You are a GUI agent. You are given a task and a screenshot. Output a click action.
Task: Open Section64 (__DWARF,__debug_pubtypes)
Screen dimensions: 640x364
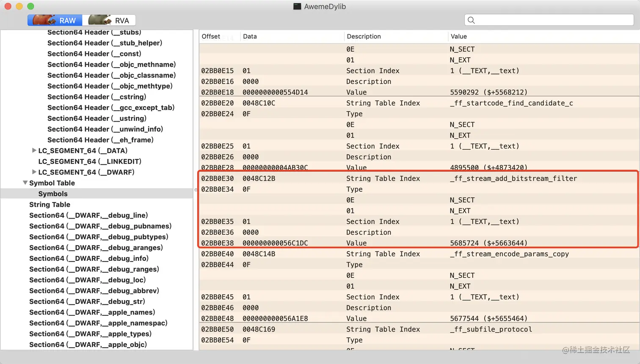tap(99, 237)
